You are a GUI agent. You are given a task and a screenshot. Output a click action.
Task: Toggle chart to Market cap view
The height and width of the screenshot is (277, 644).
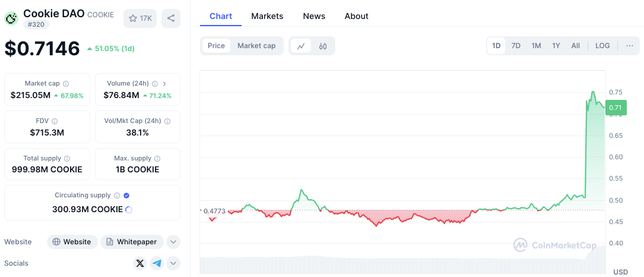click(x=256, y=46)
